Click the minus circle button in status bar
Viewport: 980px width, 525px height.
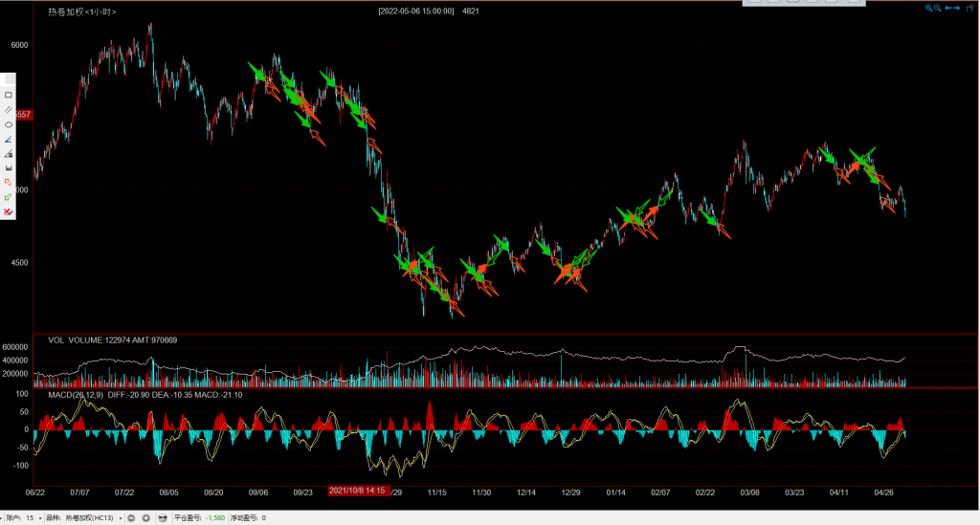pos(132,517)
